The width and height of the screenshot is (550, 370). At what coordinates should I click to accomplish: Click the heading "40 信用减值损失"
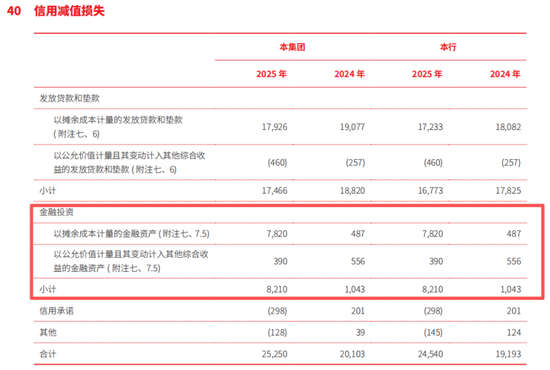tap(56, 11)
